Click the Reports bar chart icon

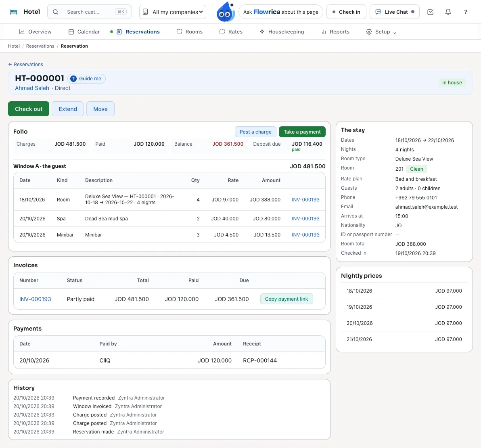pyautogui.click(x=324, y=31)
